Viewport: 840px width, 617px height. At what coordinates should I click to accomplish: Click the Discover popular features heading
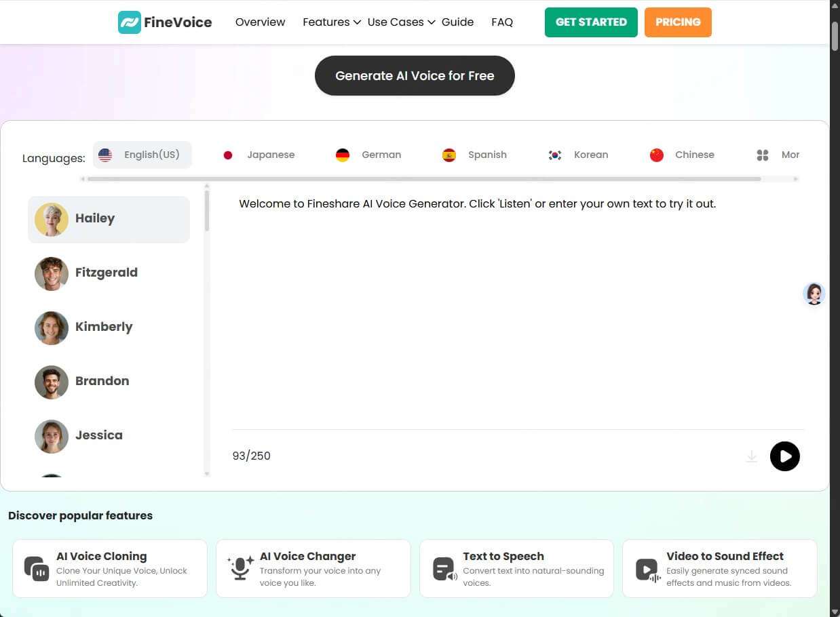coord(80,515)
